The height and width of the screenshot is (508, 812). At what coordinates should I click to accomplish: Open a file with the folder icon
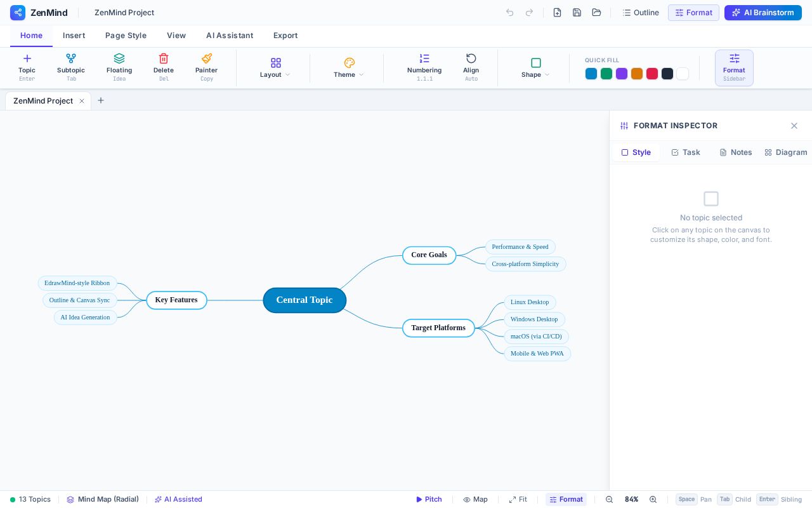pyautogui.click(x=596, y=13)
